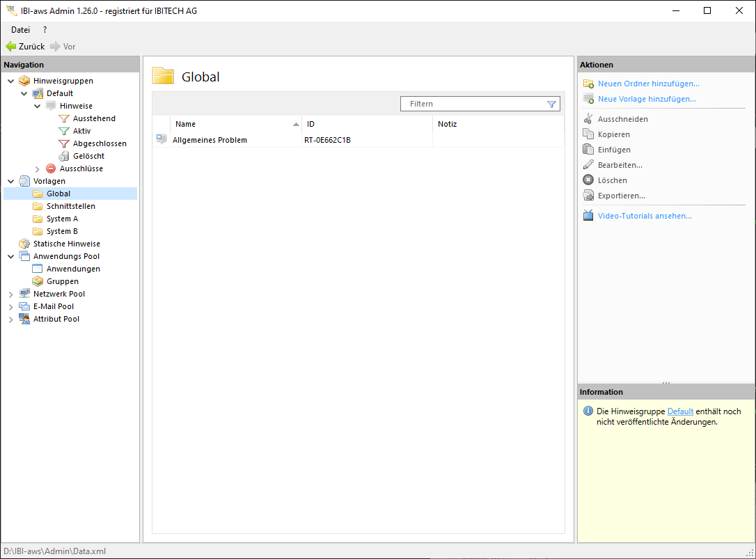Open the ? help menu
This screenshot has width=756, height=559.
click(45, 30)
